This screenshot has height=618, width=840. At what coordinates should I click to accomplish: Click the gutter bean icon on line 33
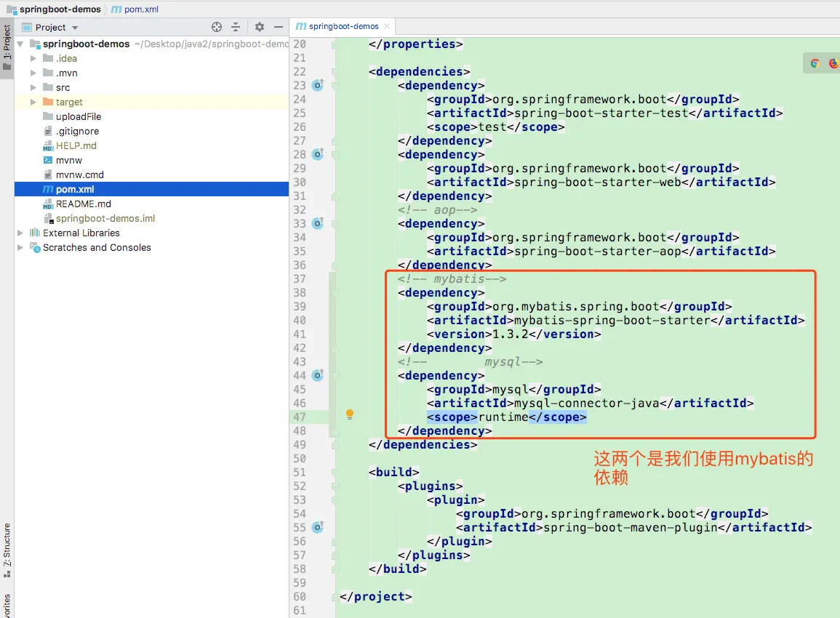[319, 223]
